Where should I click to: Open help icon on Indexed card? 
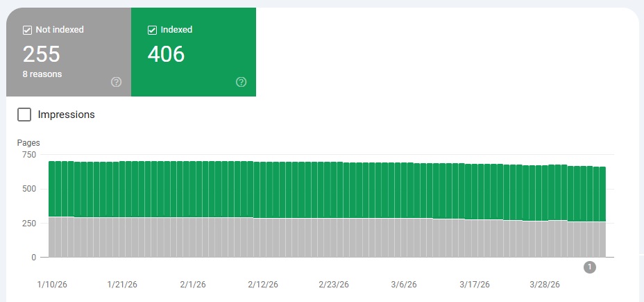click(x=241, y=82)
